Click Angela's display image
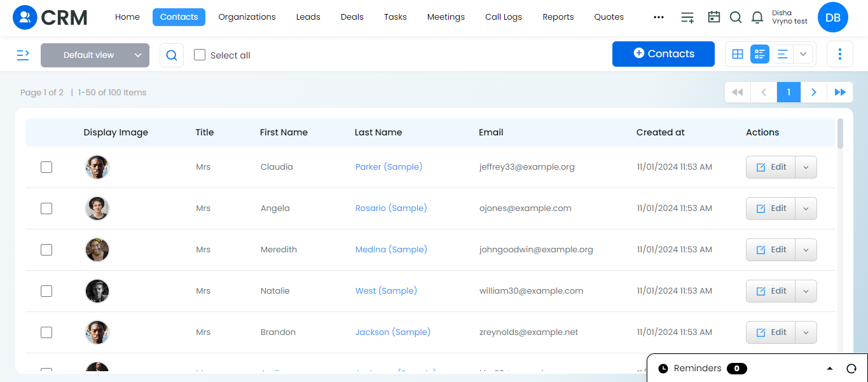Screen dimensions: 868x382 97,208
